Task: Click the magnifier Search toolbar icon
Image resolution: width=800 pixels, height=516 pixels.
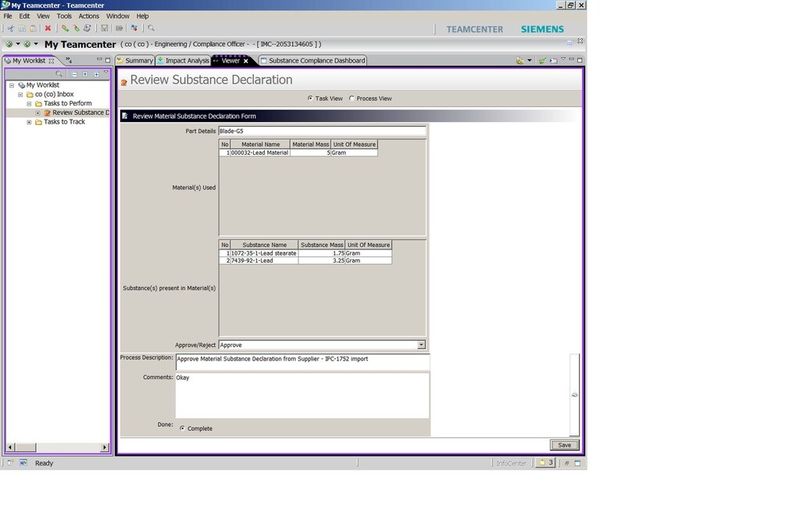Action: [151, 29]
